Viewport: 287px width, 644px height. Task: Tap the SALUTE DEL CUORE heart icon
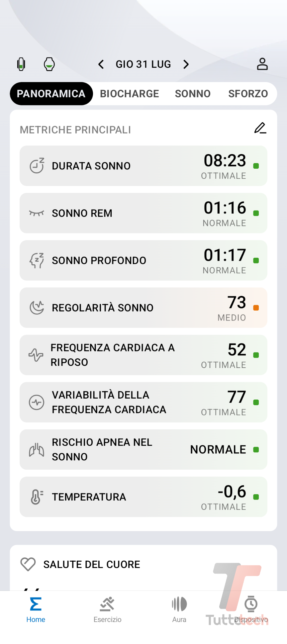pos(28,564)
